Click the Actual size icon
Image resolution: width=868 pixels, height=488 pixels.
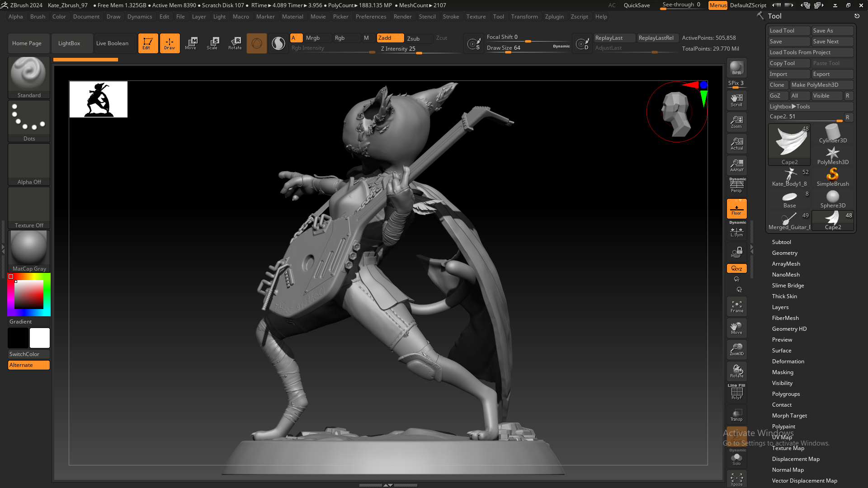(736, 144)
